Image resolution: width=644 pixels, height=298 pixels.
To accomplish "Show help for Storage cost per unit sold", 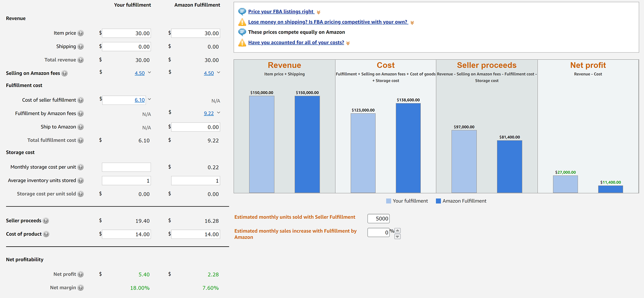I will point(80,194).
